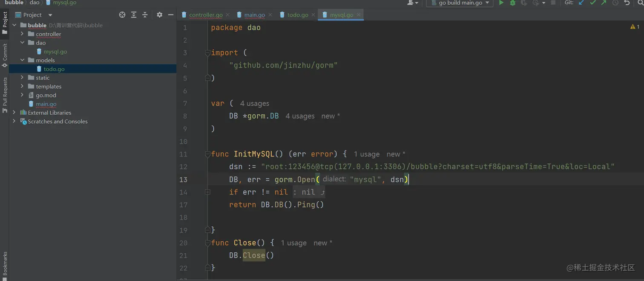
Task: Click the highlighted Close call on line 21
Action: click(254, 255)
